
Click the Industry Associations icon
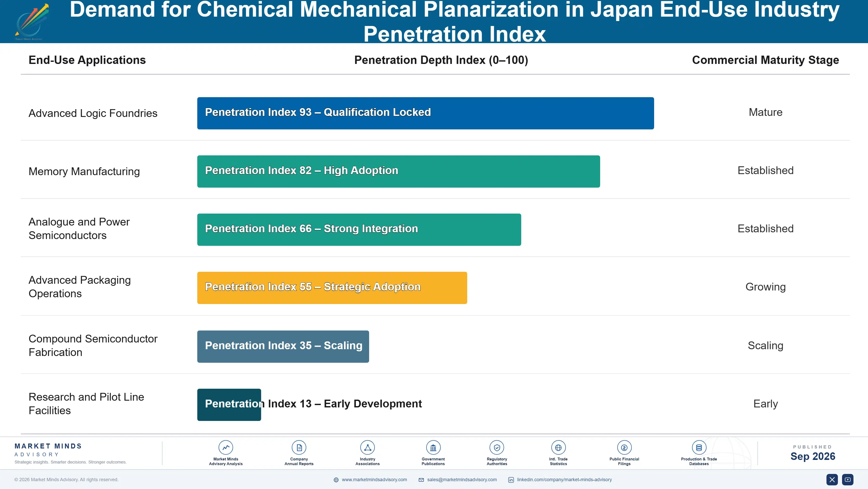coord(367,447)
